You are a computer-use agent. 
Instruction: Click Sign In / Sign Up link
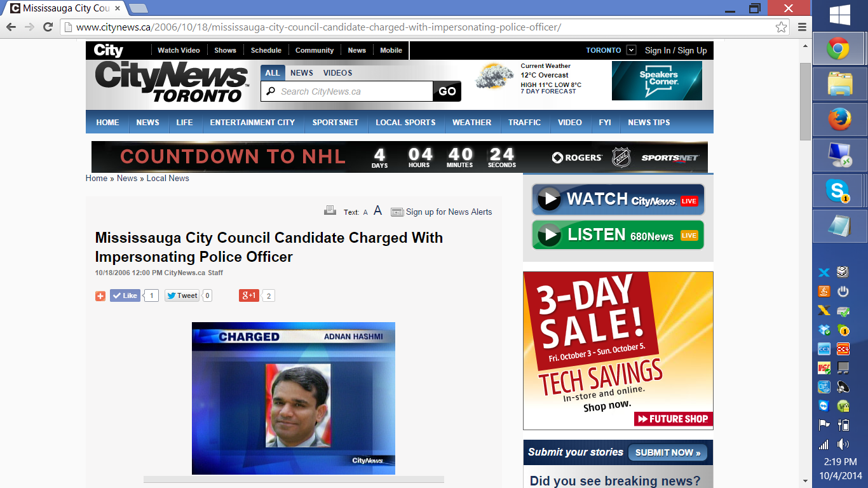tap(675, 50)
